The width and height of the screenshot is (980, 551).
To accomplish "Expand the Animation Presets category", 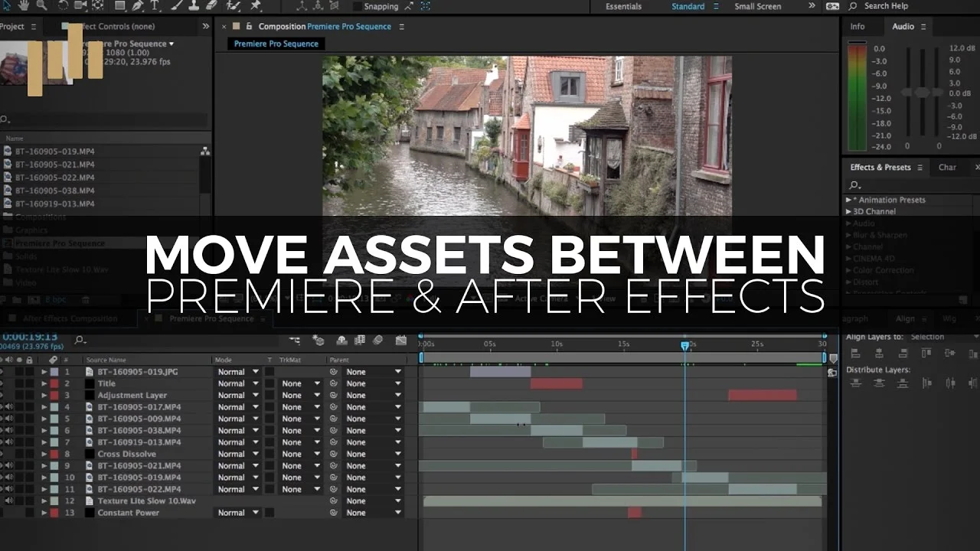I will click(848, 200).
